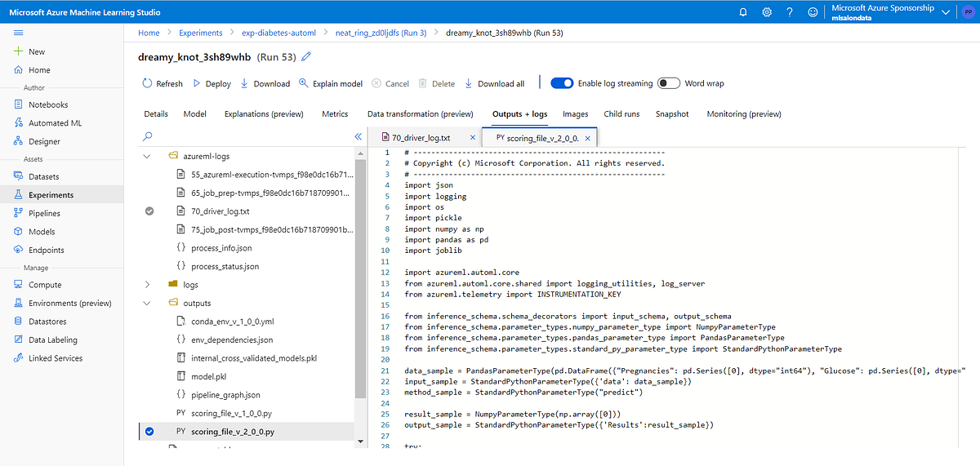Open the notifications bell icon
This screenshot has height=466, width=980.
point(743,12)
